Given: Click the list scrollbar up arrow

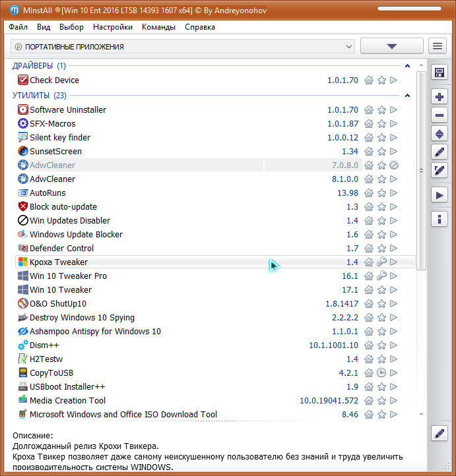Looking at the screenshot, I should (x=421, y=65).
